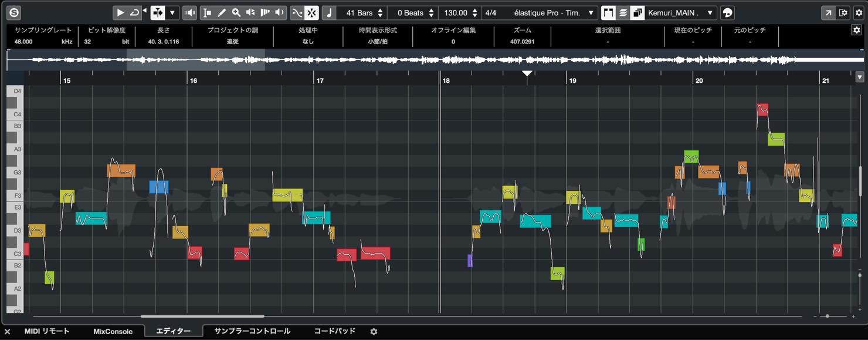868x340 pixels.
Task: Toggle audition loop button
Action: pos(135,12)
